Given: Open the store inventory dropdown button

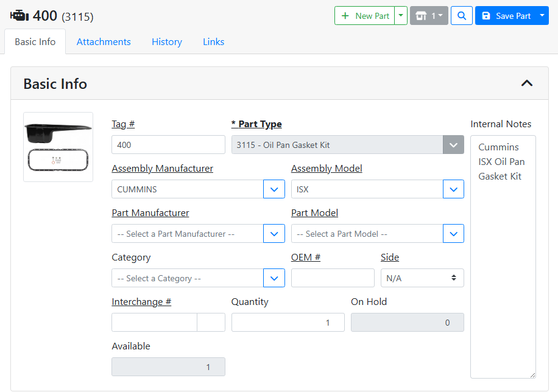Looking at the screenshot, I should tap(429, 16).
